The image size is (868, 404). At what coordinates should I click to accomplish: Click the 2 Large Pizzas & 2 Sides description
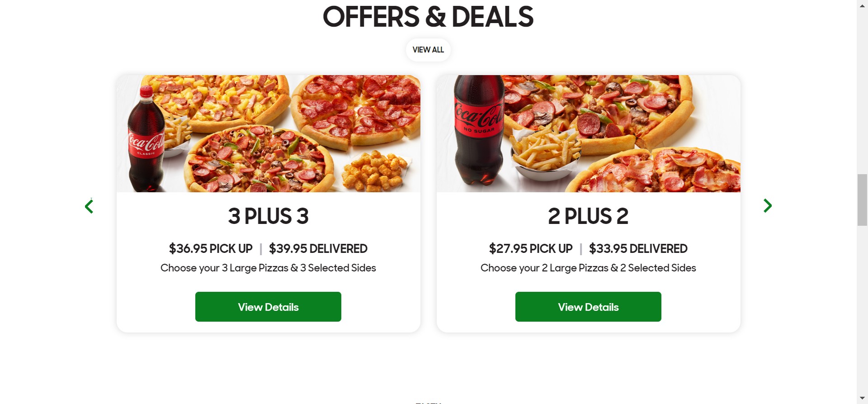(x=588, y=268)
